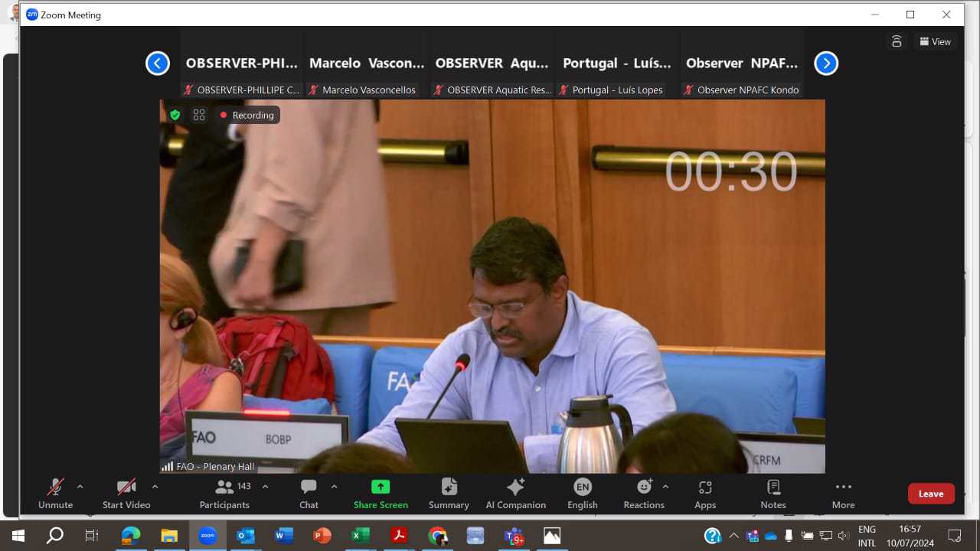Expand video options arrow next to Start Video
The width and height of the screenshot is (980, 551).
[155, 487]
